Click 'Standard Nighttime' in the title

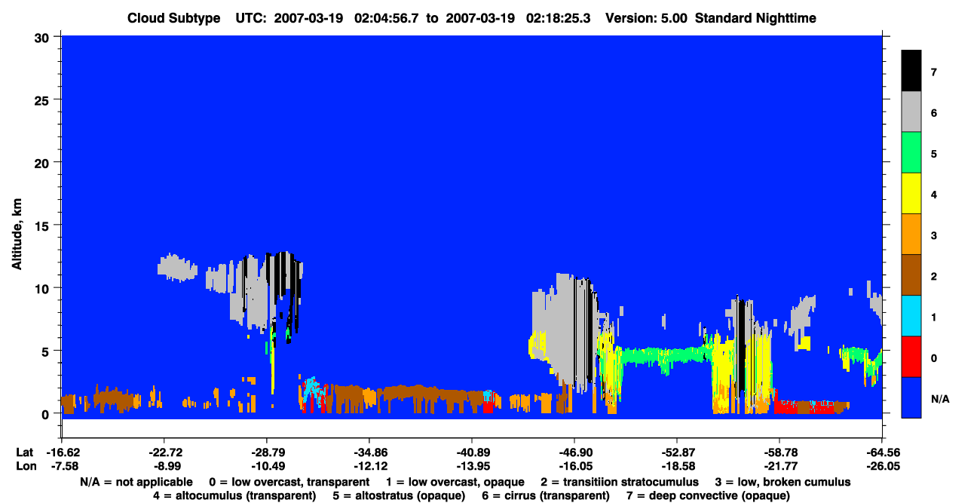pyautogui.click(x=756, y=18)
